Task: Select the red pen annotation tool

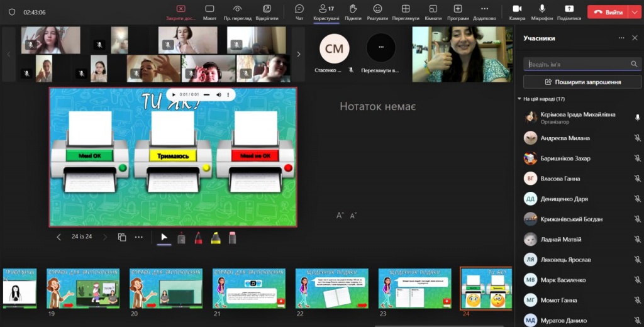Action: pos(198,237)
